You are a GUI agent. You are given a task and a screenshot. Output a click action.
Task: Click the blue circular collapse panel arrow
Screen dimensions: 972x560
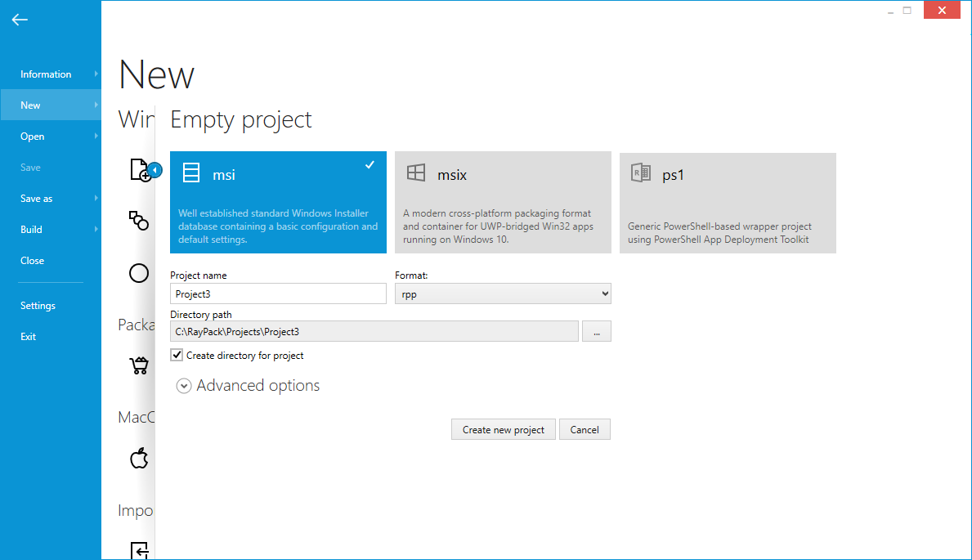[x=155, y=170]
